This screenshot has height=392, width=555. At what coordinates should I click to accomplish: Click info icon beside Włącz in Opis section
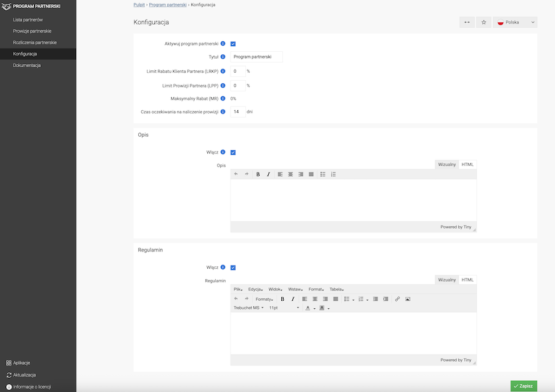pyautogui.click(x=223, y=152)
